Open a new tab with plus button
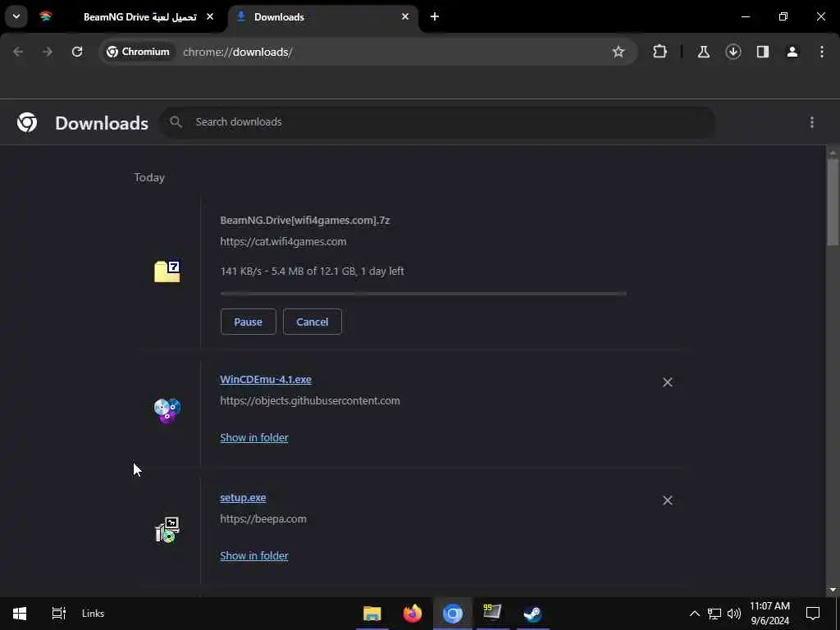Image resolution: width=840 pixels, height=630 pixels. (435, 17)
